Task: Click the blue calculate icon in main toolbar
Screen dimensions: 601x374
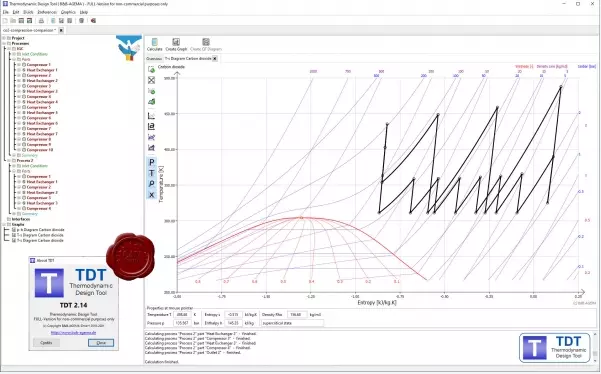Action: pyautogui.click(x=53, y=21)
